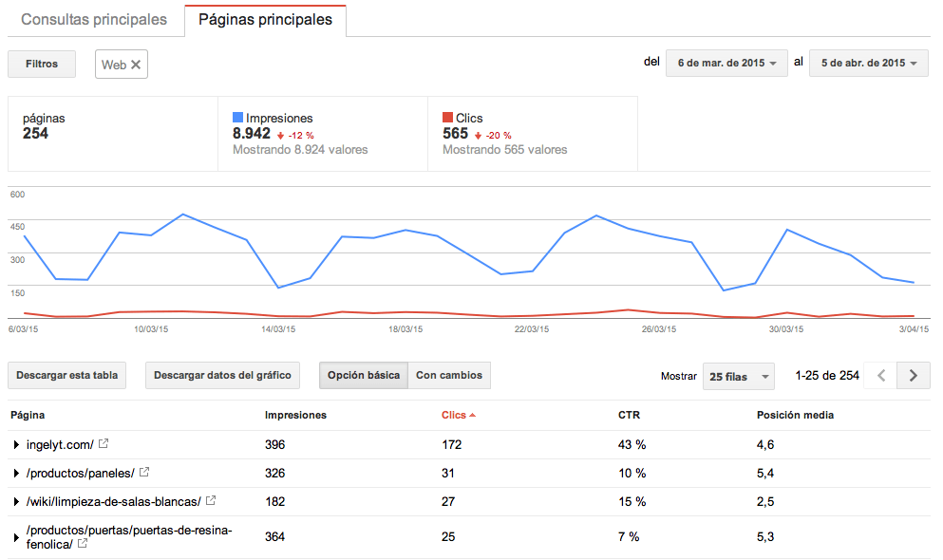
Task: Go to previous page of results
Action: [x=880, y=376]
